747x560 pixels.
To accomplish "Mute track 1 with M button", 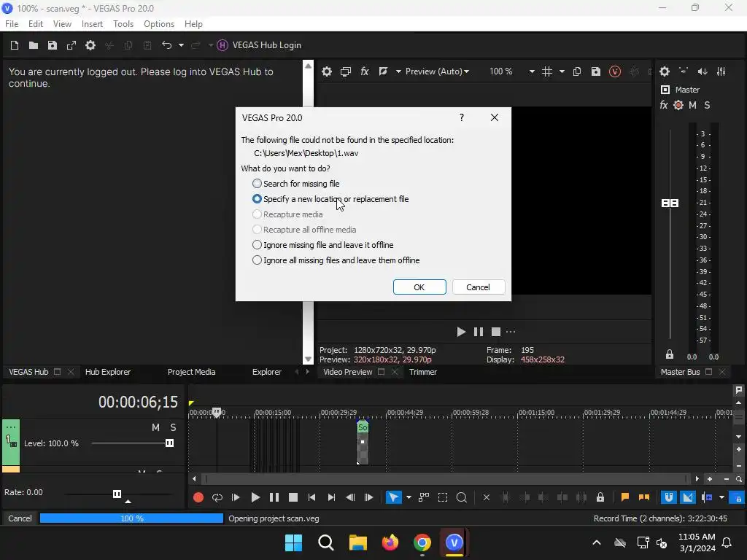I will pyautogui.click(x=155, y=427).
